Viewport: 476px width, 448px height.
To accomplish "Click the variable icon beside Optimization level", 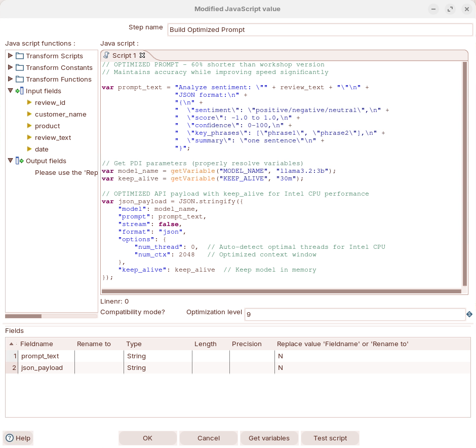I will click(469, 315).
